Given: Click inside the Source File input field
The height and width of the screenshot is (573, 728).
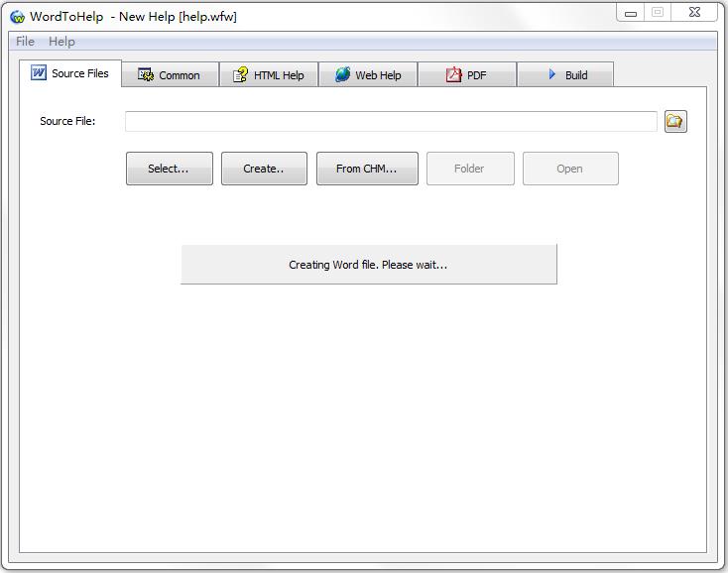Looking at the screenshot, I should click(x=391, y=122).
